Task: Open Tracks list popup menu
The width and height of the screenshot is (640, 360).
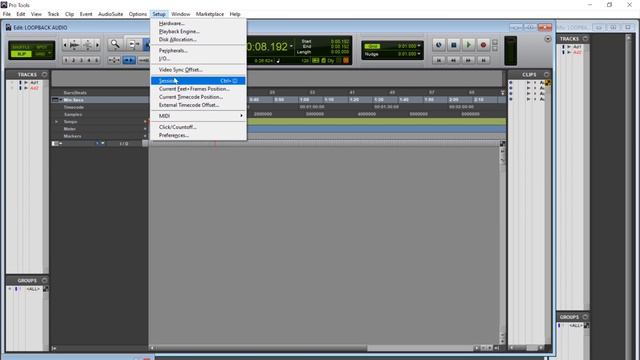Action: (x=44, y=75)
